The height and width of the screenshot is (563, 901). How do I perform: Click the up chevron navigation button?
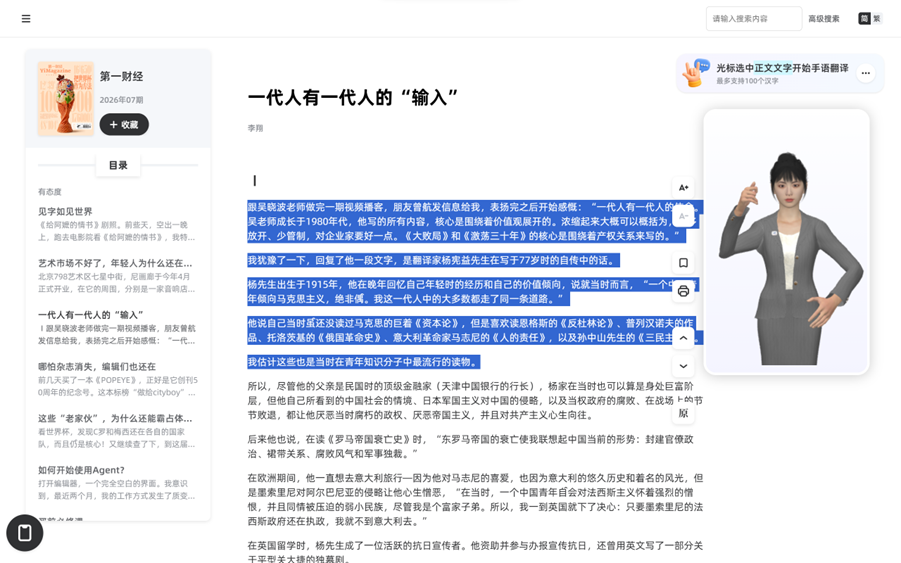pyautogui.click(x=683, y=338)
